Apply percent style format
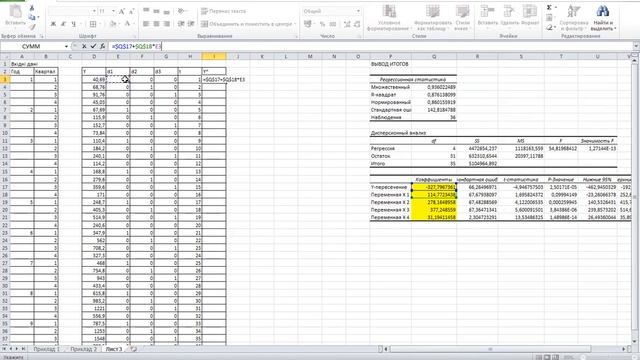This screenshot has height=360, width=640. 322,24
